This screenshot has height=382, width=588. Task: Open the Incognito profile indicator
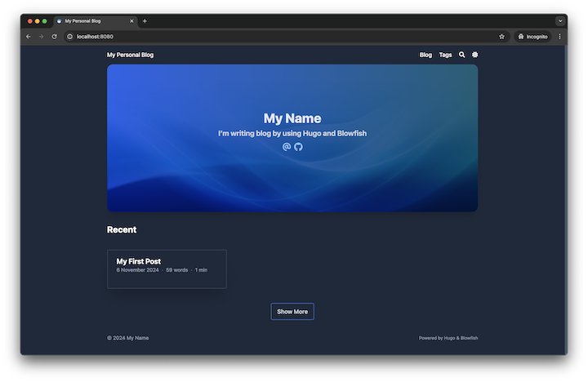(532, 37)
